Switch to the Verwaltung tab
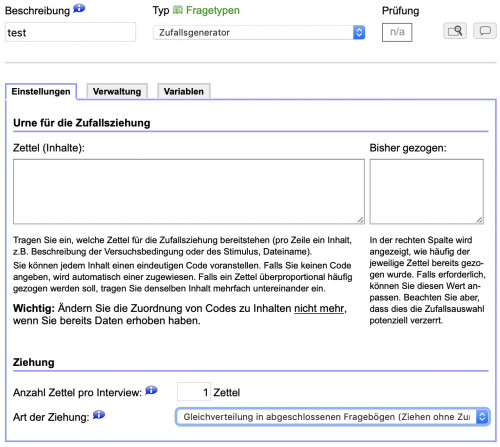This screenshot has height=447, width=500. pyautogui.click(x=117, y=91)
